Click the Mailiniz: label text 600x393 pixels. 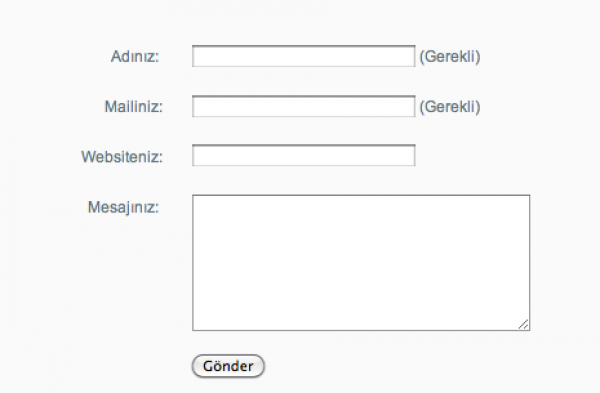(134, 106)
